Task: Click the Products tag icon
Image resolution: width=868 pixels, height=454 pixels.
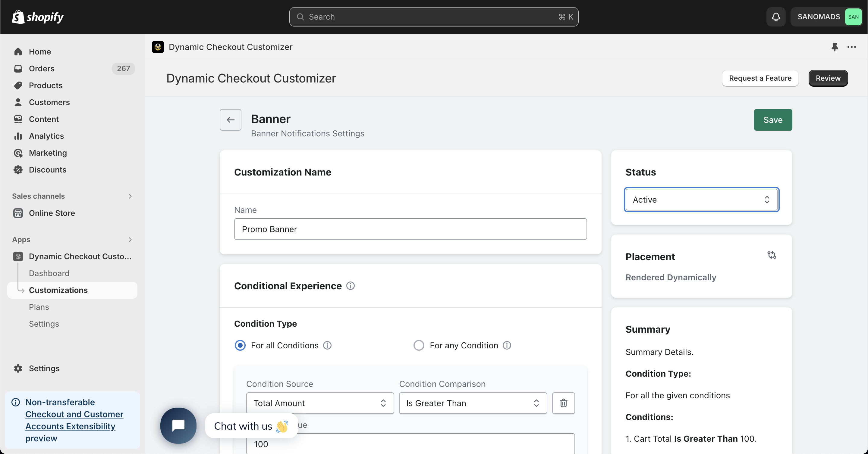Action: pos(18,85)
